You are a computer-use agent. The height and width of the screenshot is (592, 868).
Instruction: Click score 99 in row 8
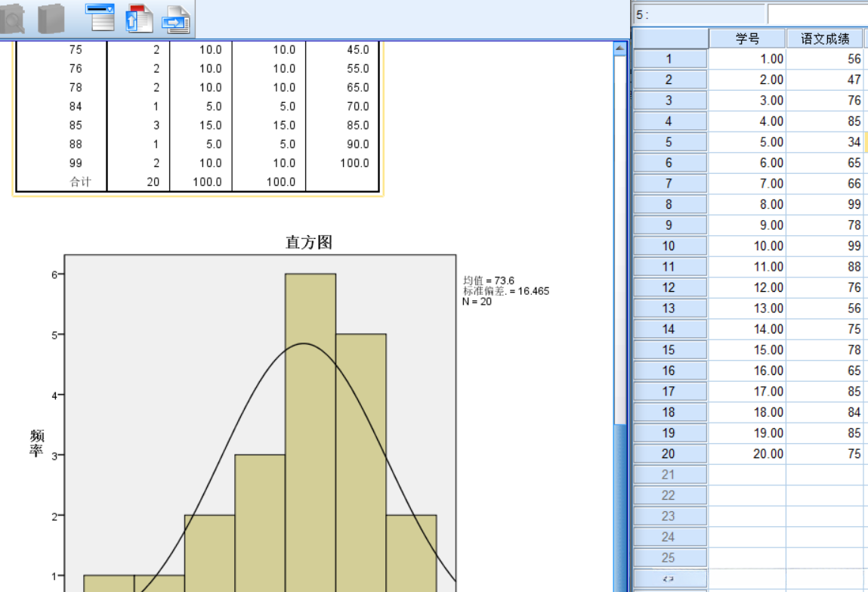point(825,204)
